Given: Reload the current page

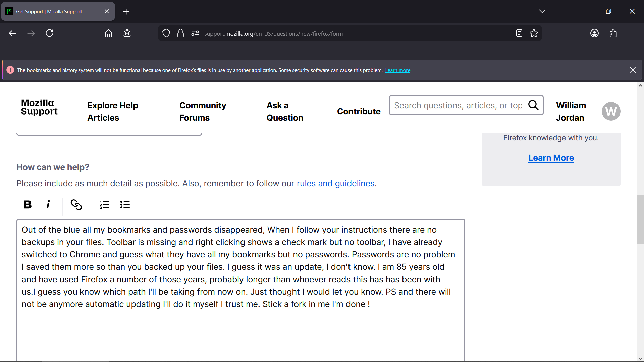Looking at the screenshot, I should (50, 33).
